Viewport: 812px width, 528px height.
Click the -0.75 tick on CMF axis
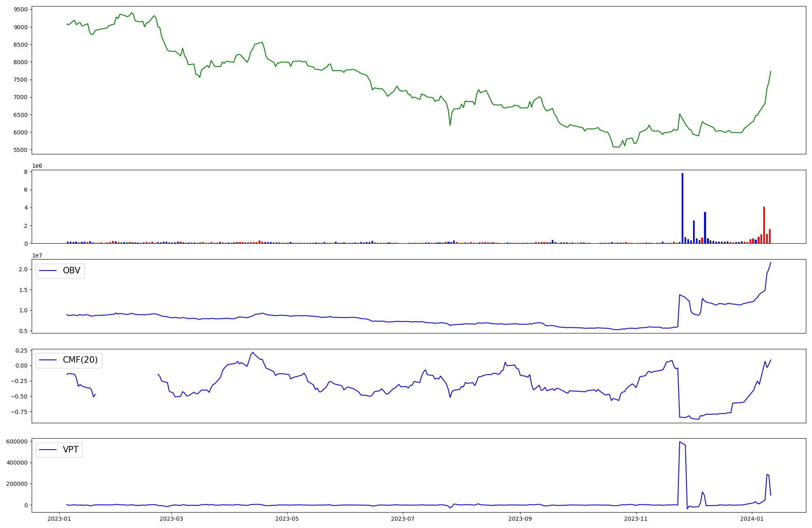[x=20, y=411]
